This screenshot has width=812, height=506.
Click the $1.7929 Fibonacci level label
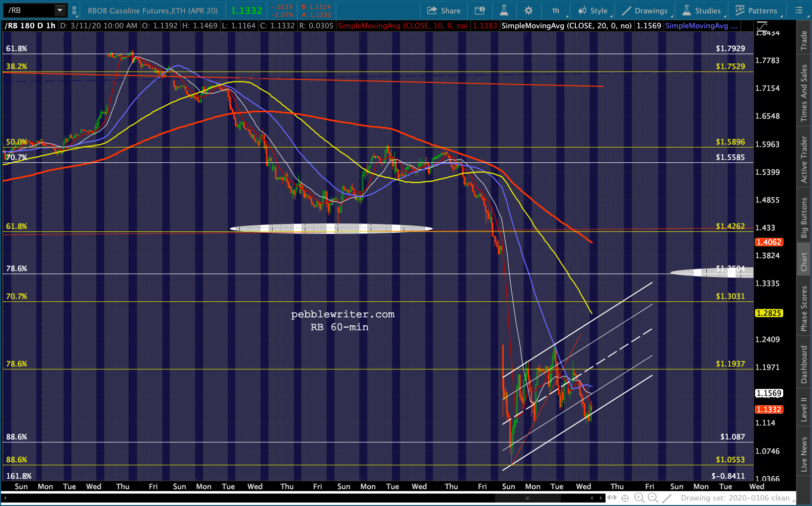coord(730,48)
